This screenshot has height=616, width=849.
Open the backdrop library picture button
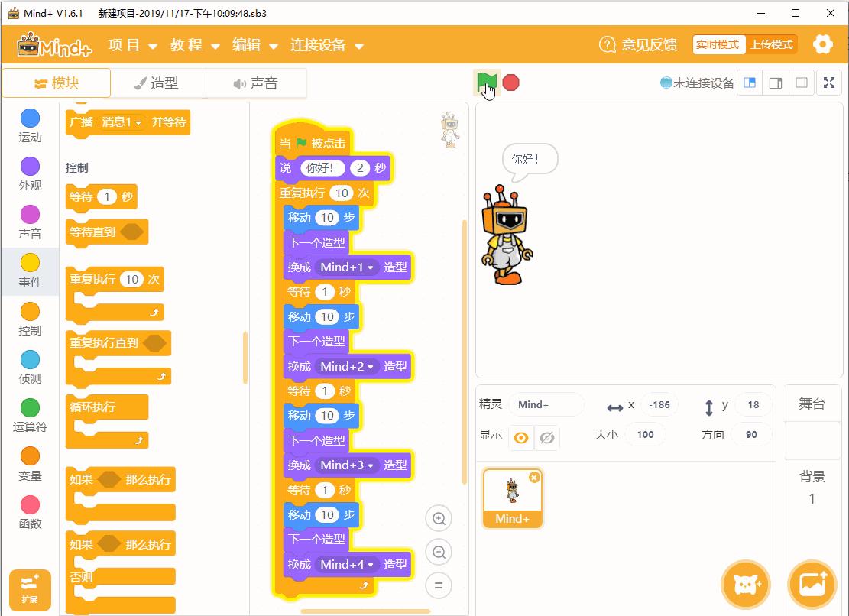[812, 585]
